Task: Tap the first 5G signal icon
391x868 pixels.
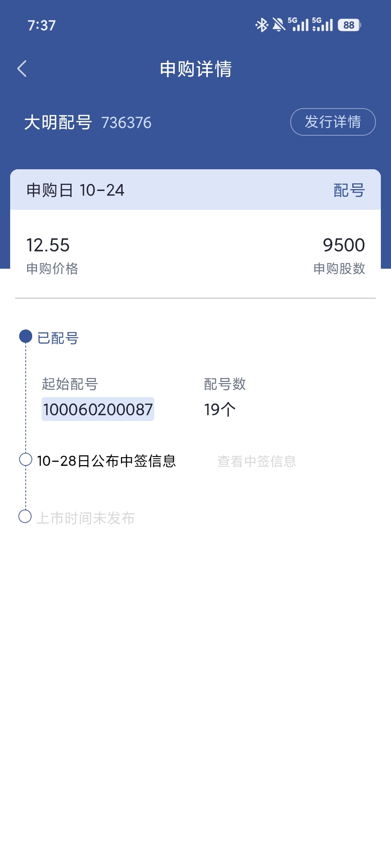Action: click(x=298, y=25)
